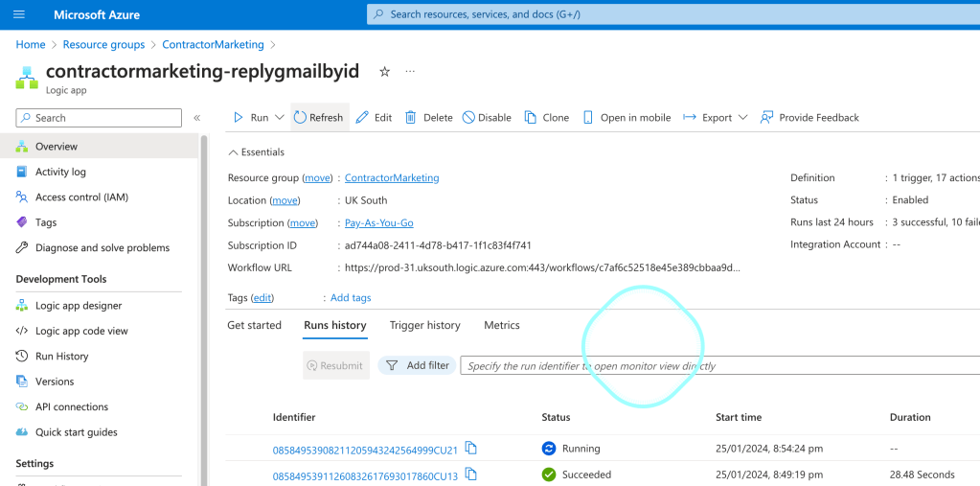Click the move link next to Subscription
This screenshot has height=486, width=980.
(x=303, y=223)
